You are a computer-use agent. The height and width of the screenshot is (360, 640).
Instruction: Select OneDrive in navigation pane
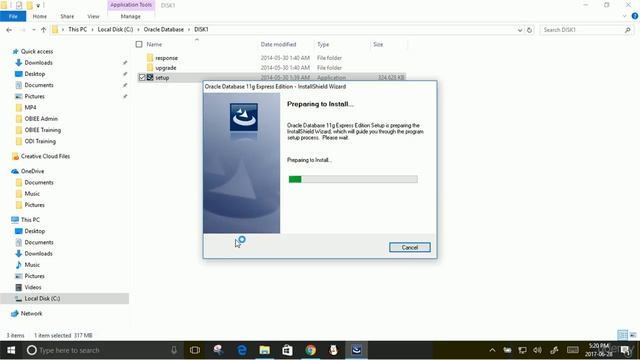point(32,171)
